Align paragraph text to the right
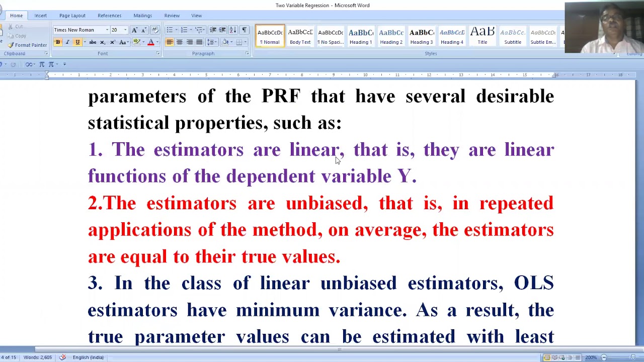644x362 pixels. click(189, 42)
